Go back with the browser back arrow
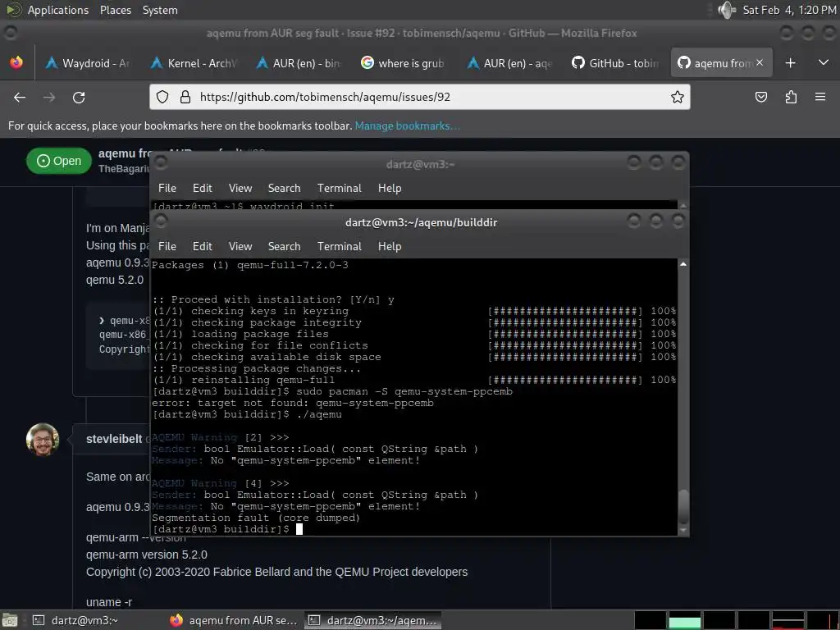Viewport: 840px width, 630px height. point(20,97)
